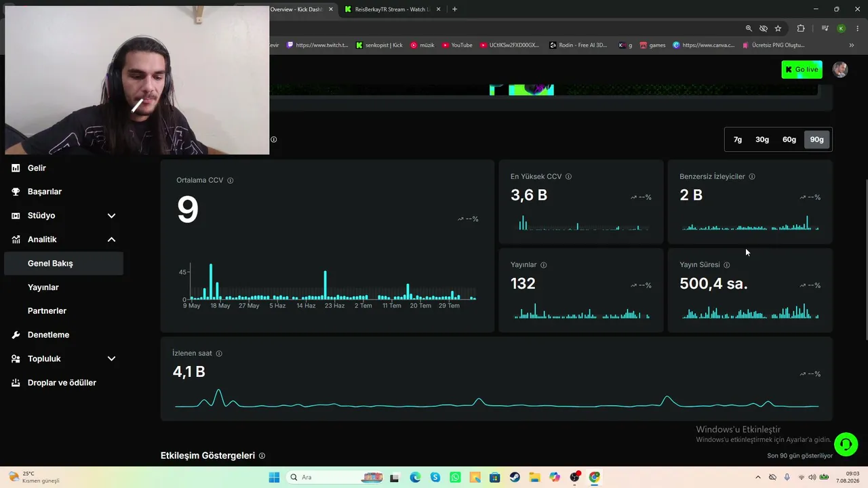This screenshot has width=868, height=488.
Task: Select the 90g time range
Action: [x=816, y=140]
